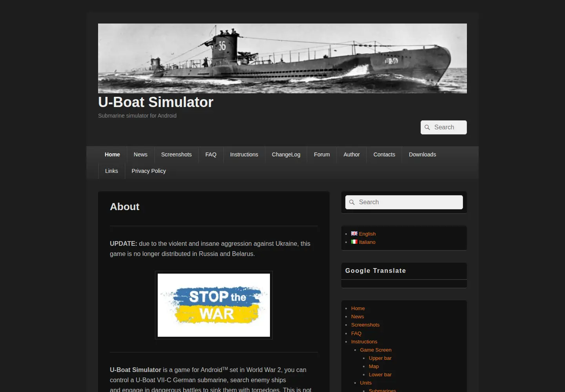Click the About heading
The height and width of the screenshot is (392, 565).
[125, 207]
